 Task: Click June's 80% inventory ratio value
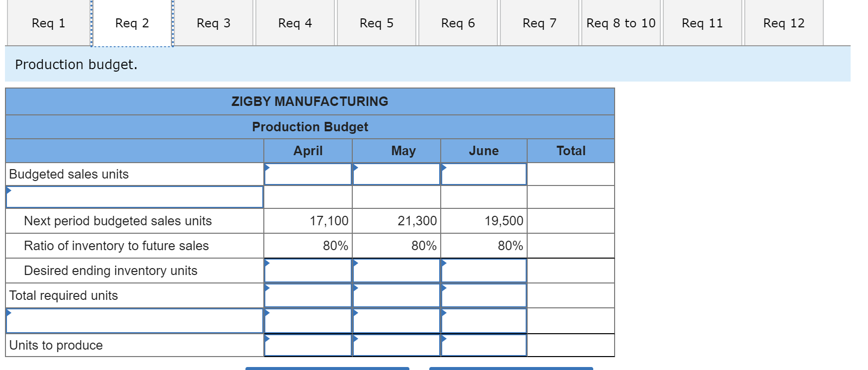510,246
